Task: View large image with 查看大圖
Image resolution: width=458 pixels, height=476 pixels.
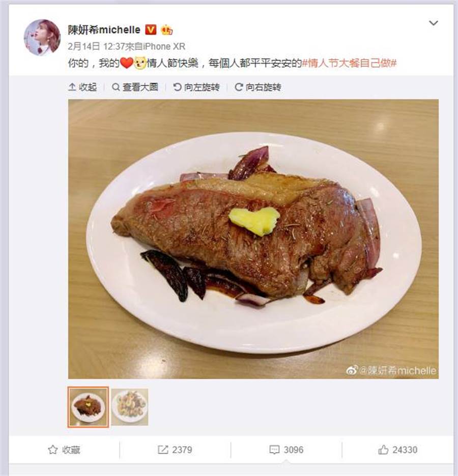Action: click(135, 87)
